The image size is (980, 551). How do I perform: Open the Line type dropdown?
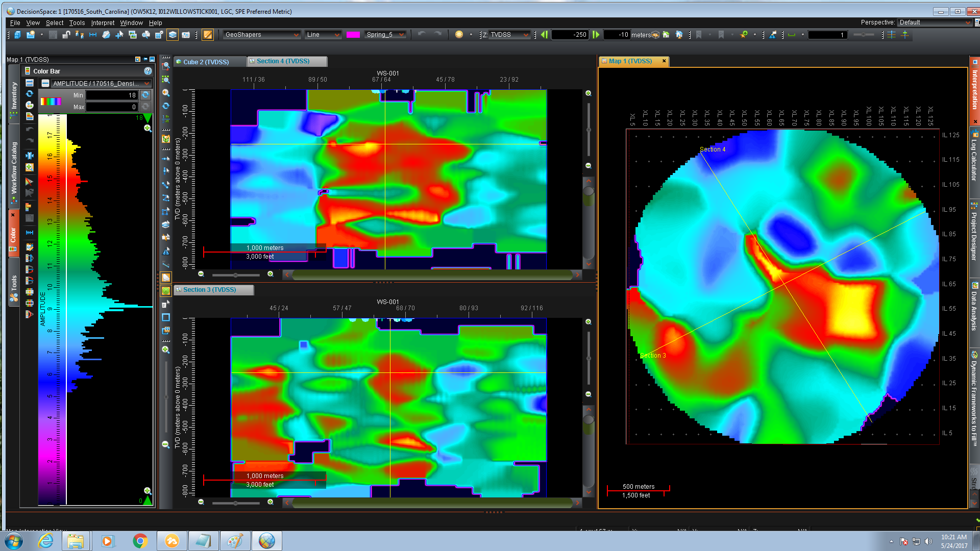[323, 35]
